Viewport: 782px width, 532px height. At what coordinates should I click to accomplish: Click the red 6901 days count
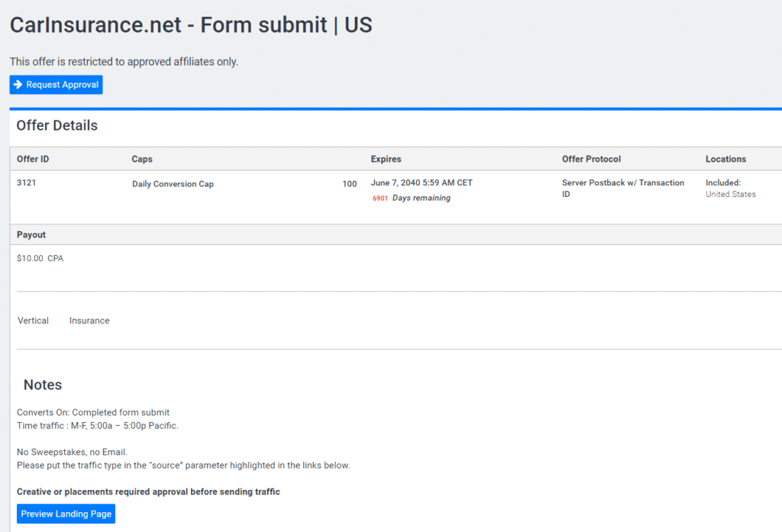[380, 198]
